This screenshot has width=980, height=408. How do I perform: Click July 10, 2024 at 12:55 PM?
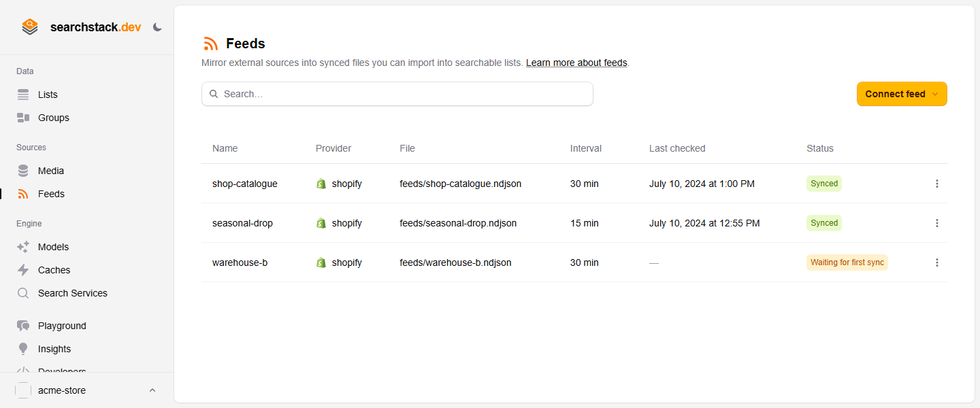(x=704, y=223)
